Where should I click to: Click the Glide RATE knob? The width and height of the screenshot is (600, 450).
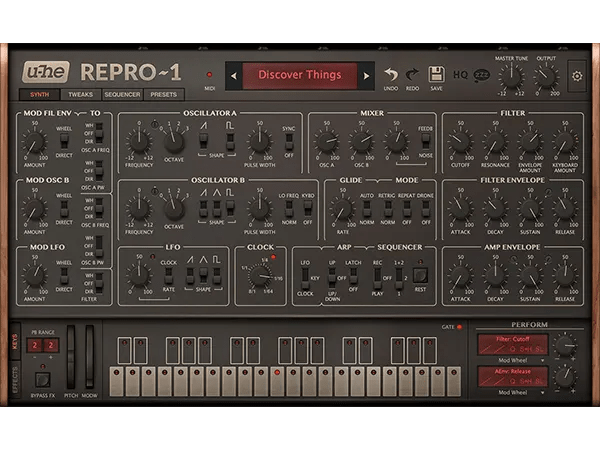point(342,209)
